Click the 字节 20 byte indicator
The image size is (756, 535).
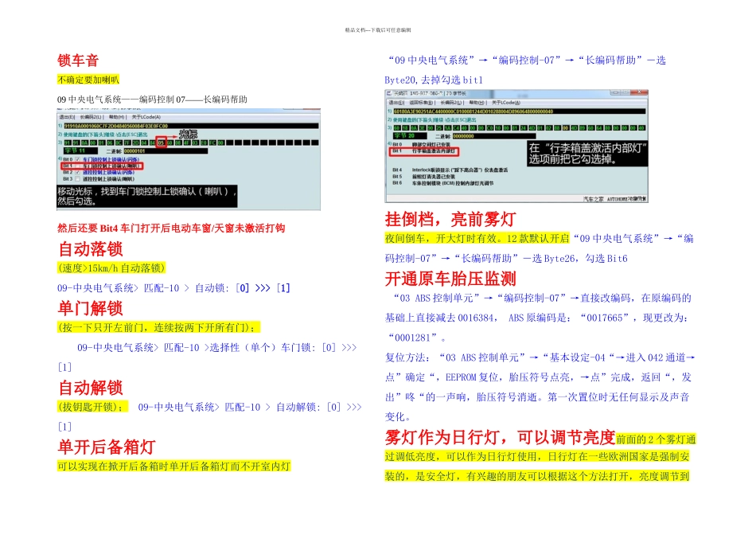(410, 136)
